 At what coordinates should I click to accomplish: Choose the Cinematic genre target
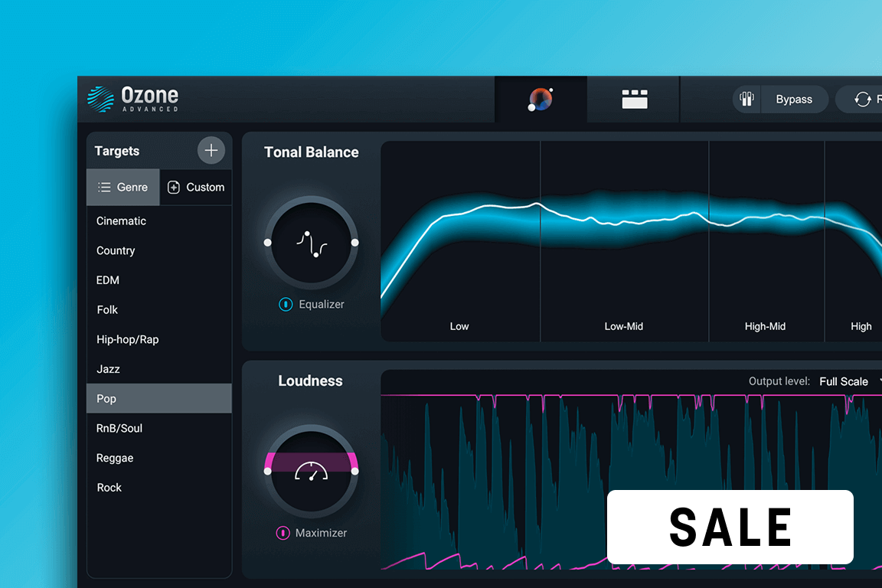[x=159, y=221]
